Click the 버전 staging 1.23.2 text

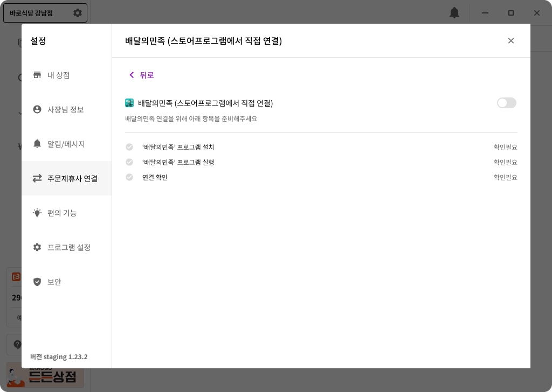click(x=59, y=356)
